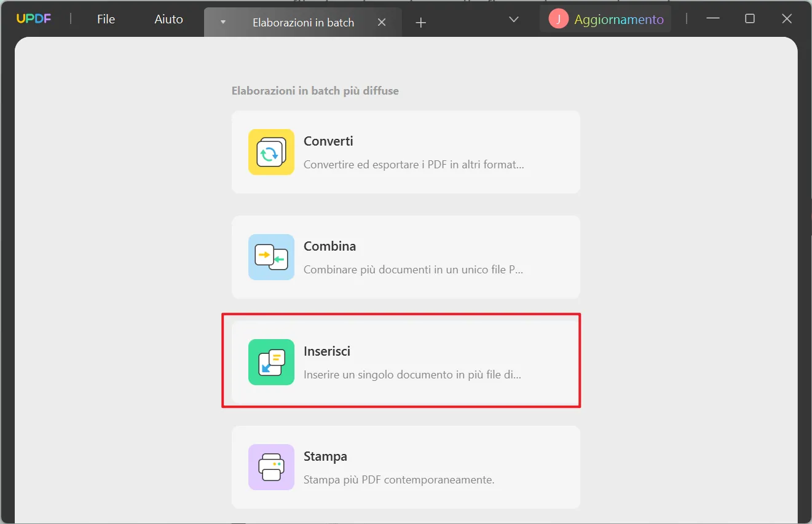812x524 pixels.
Task: Open the Aiuto menu
Action: coord(169,19)
